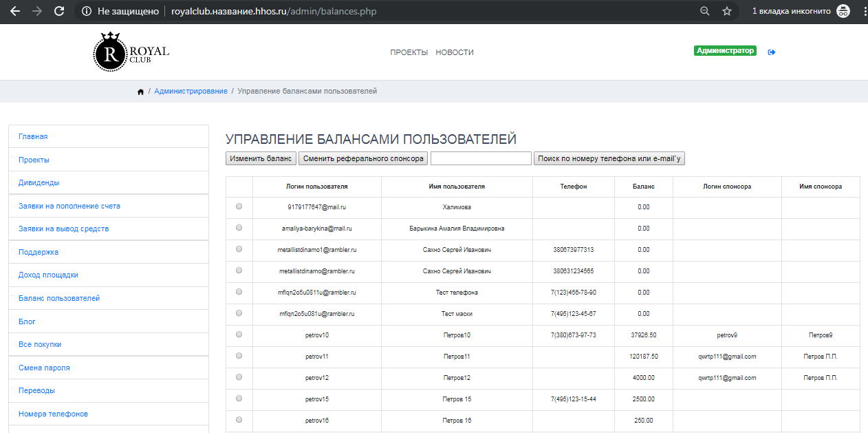Click Имя спонсора column header
The image size is (868, 433).
pos(821,187)
